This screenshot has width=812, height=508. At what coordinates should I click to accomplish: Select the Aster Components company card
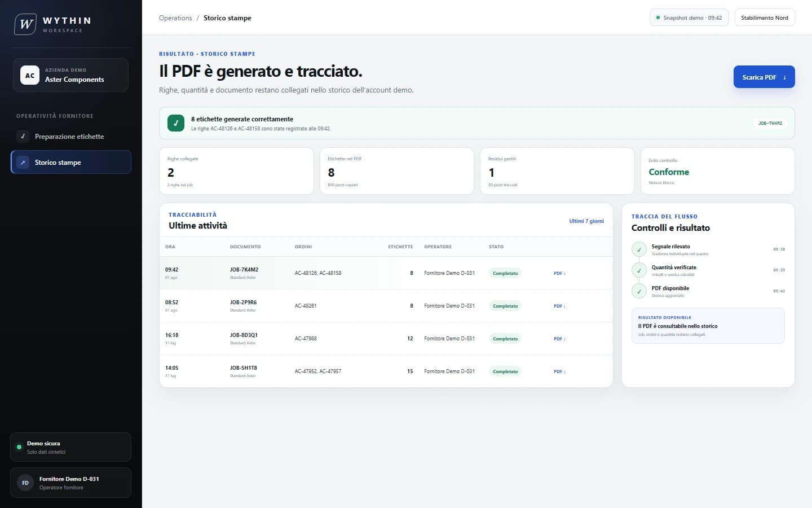(70, 75)
